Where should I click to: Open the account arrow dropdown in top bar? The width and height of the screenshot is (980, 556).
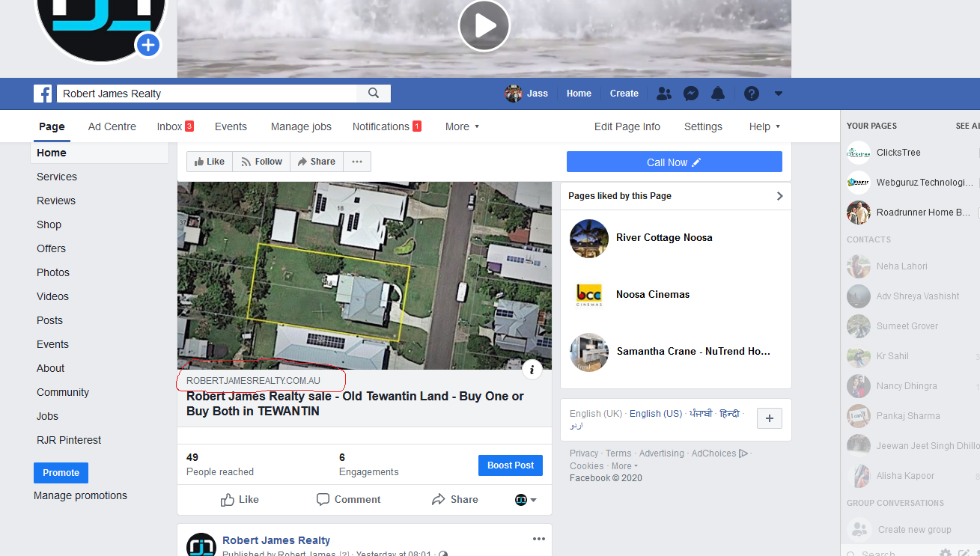pyautogui.click(x=779, y=94)
